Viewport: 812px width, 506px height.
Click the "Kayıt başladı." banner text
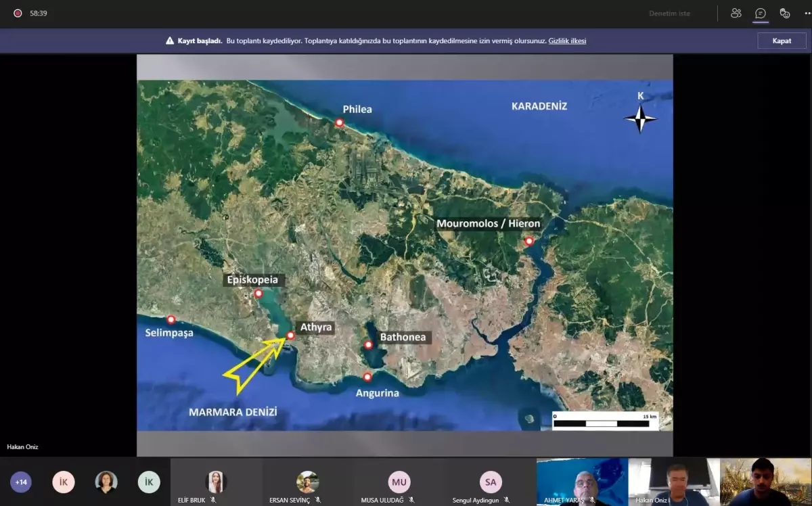coord(200,41)
